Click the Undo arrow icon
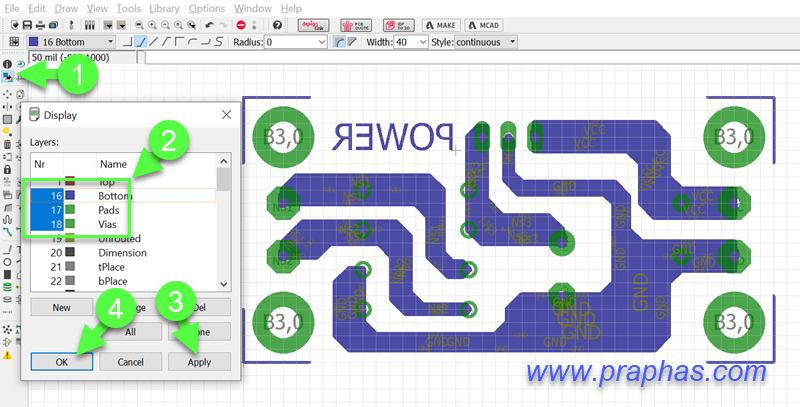This screenshot has height=407, width=800. point(209,25)
